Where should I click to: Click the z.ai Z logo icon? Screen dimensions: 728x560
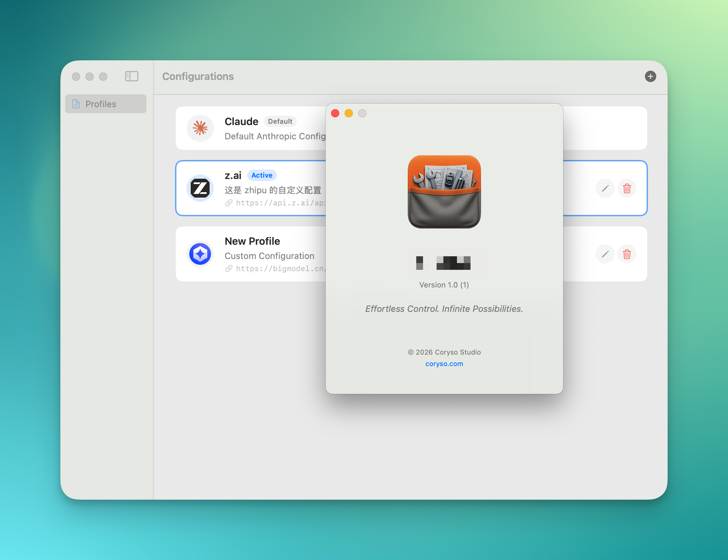(200, 188)
